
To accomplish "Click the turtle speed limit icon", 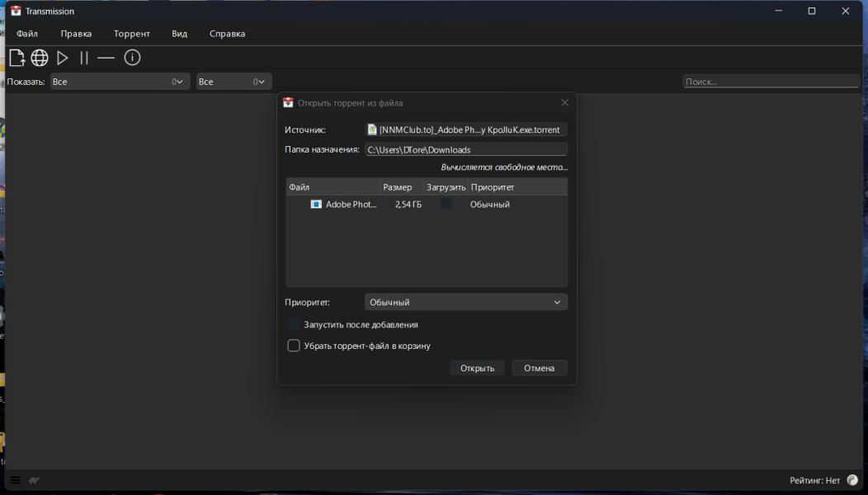I will point(35,480).
